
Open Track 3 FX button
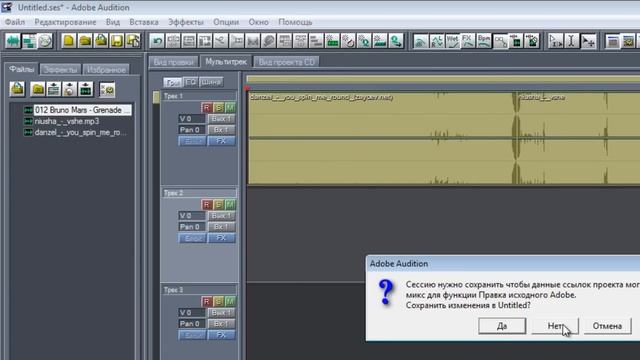click(222, 335)
